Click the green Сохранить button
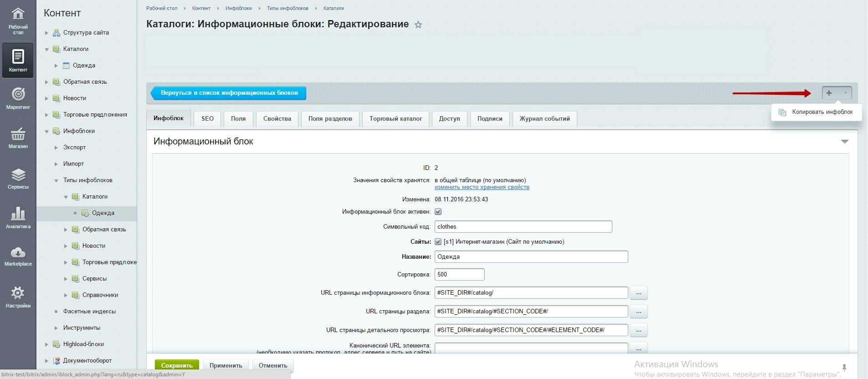 177,365
